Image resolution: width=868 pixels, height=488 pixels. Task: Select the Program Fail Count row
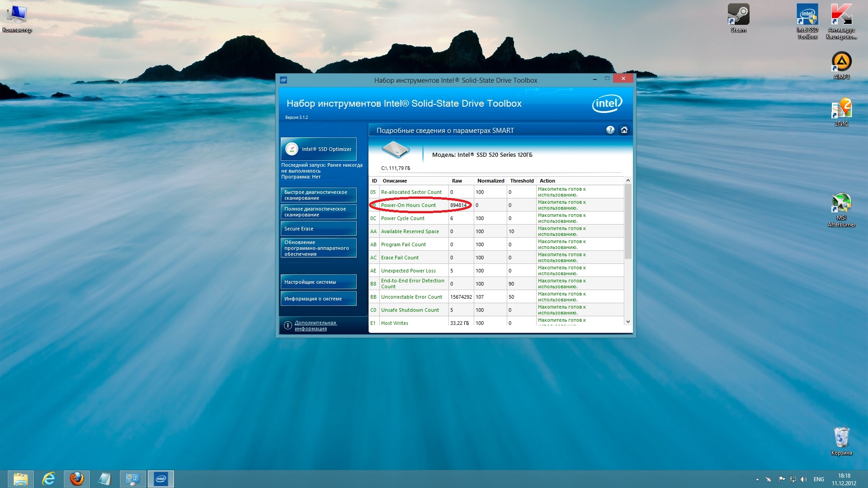[496, 244]
